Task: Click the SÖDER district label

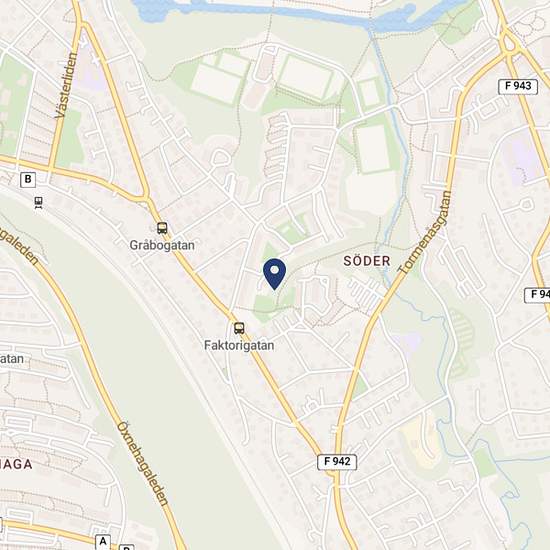Action: 367,261
